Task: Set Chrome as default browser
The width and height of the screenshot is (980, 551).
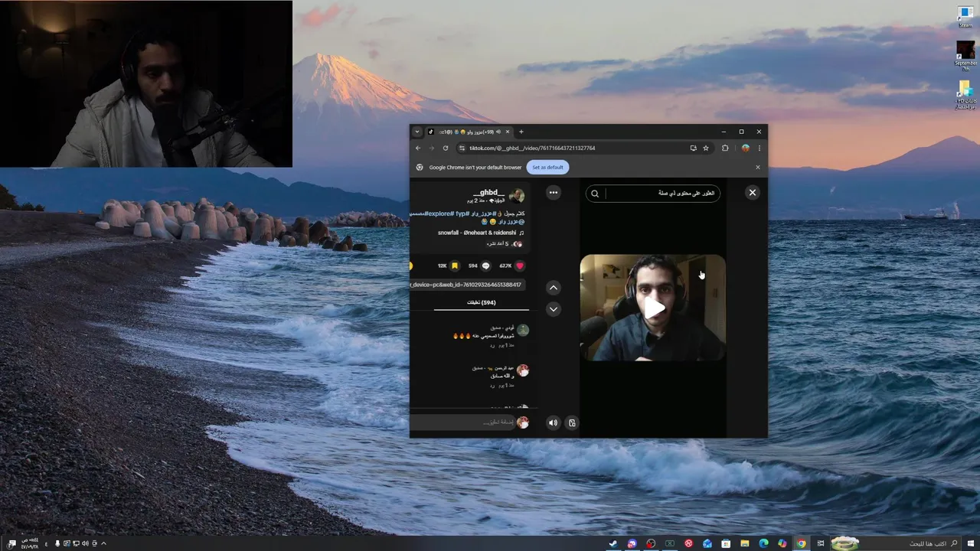Action: tap(547, 167)
